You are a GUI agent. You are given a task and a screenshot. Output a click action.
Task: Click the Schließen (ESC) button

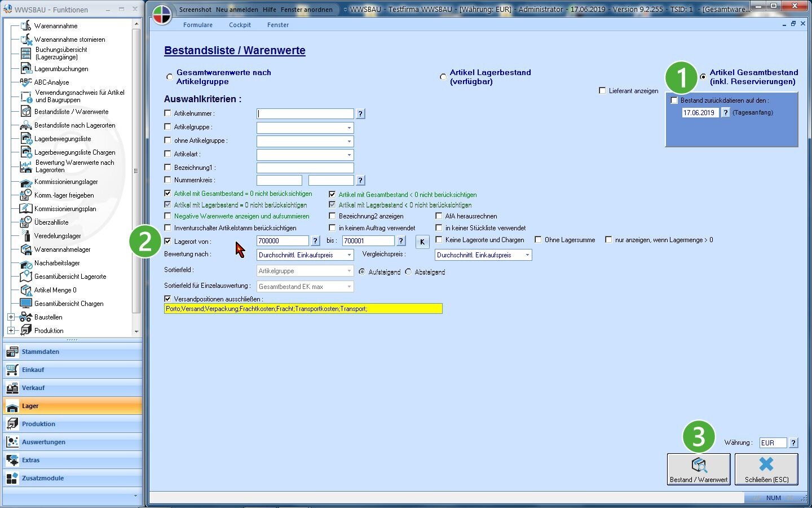click(766, 469)
